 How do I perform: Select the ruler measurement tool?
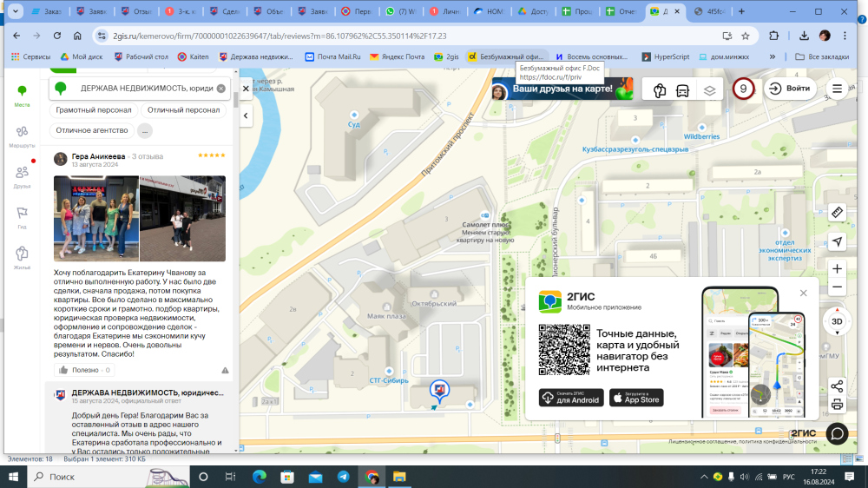pyautogui.click(x=837, y=212)
